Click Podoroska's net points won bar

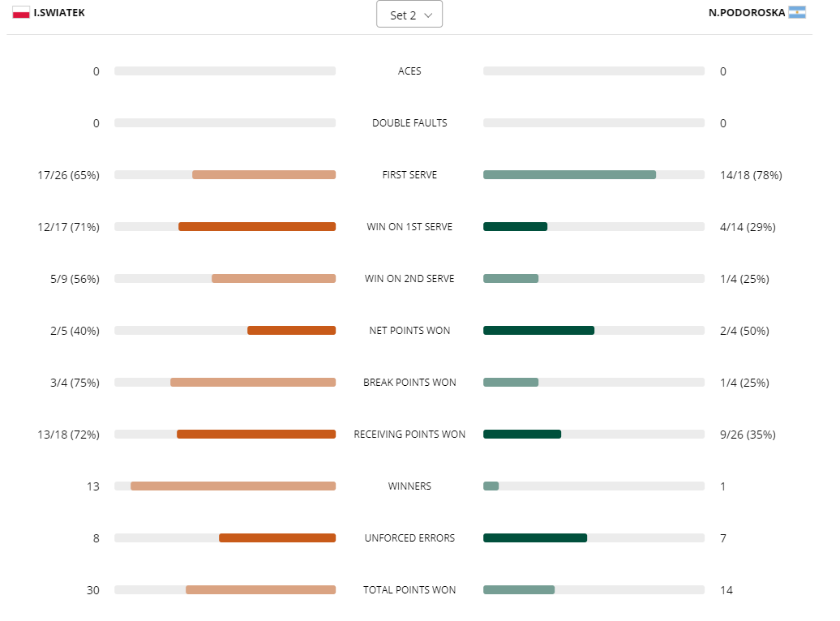538,331
